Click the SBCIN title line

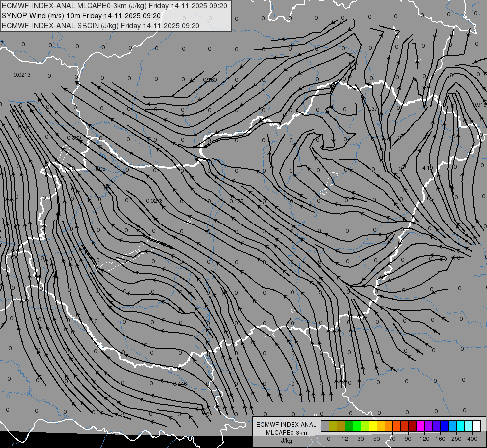(x=100, y=26)
